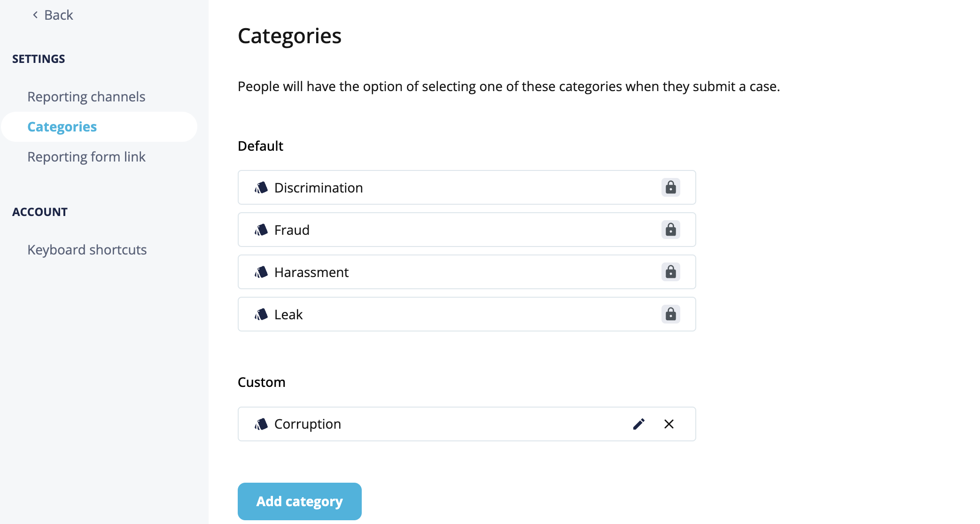980x524 pixels.
Task: Click the tag icon next to Fraud
Action: pyautogui.click(x=261, y=230)
